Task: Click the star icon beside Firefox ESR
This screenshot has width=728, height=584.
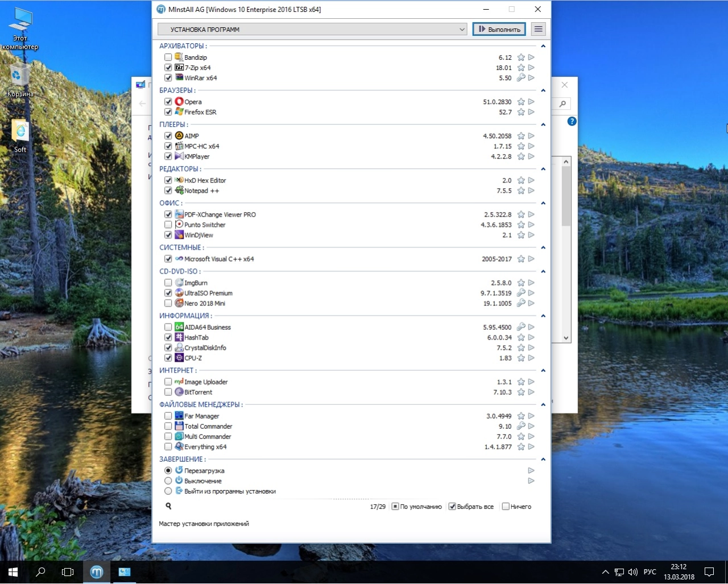Action: 521,112
